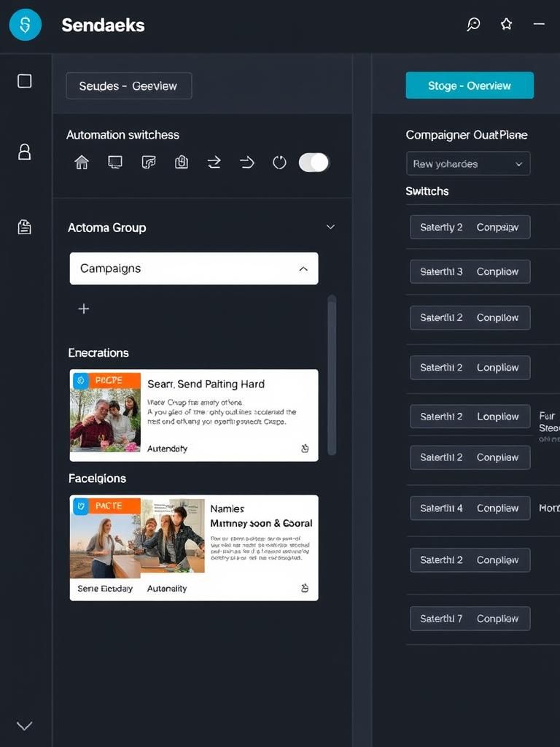Expand the sidebar bottom chevron
This screenshot has height=747, width=560.
pyautogui.click(x=25, y=725)
